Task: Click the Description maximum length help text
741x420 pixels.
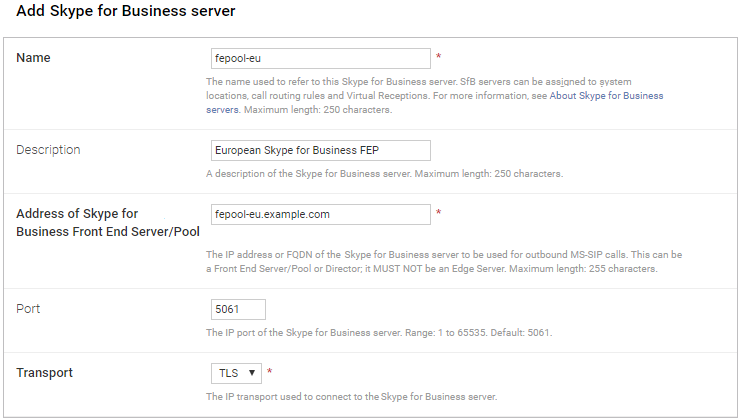Action: 384,174
